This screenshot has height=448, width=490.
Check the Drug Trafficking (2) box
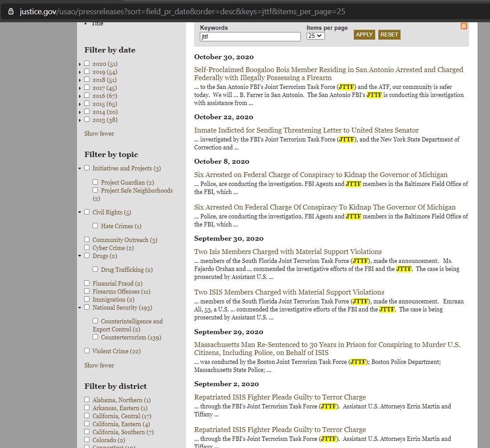point(95,269)
